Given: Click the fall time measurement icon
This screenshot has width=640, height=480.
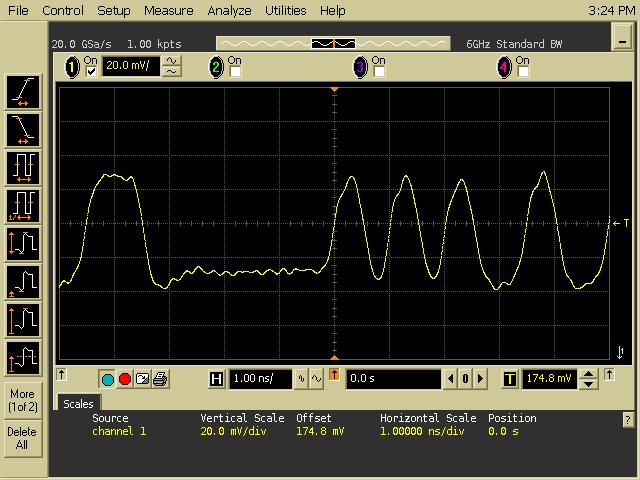Looking at the screenshot, I should click(x=22, y=129).
